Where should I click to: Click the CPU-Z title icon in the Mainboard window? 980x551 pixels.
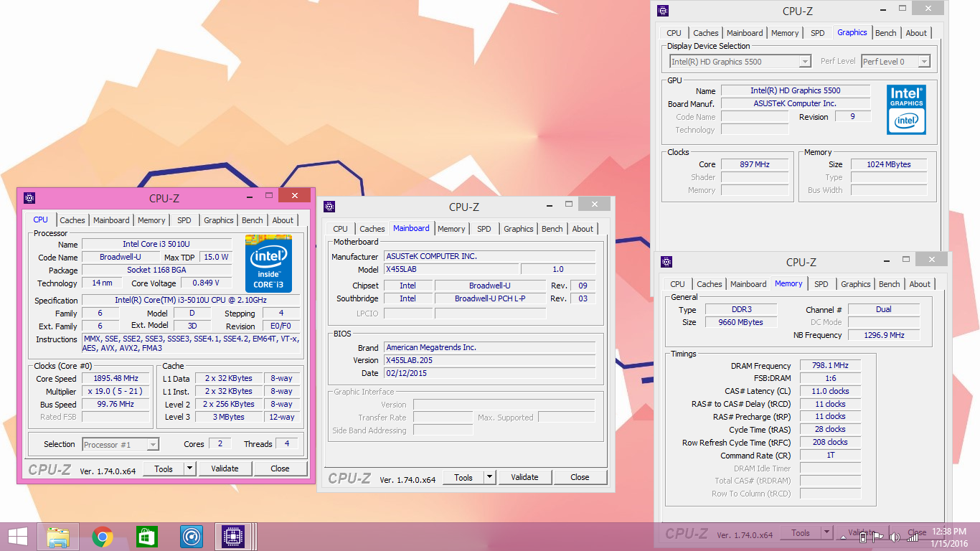coord(329,207)
